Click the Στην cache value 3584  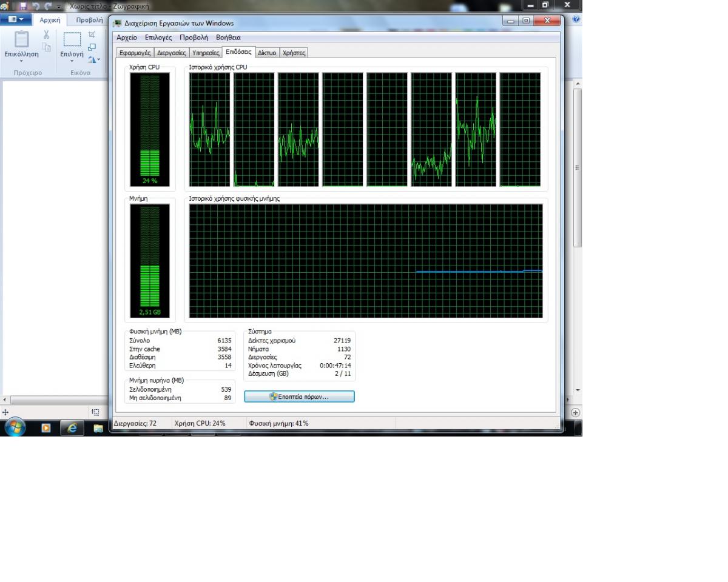(x=224, y=349)
